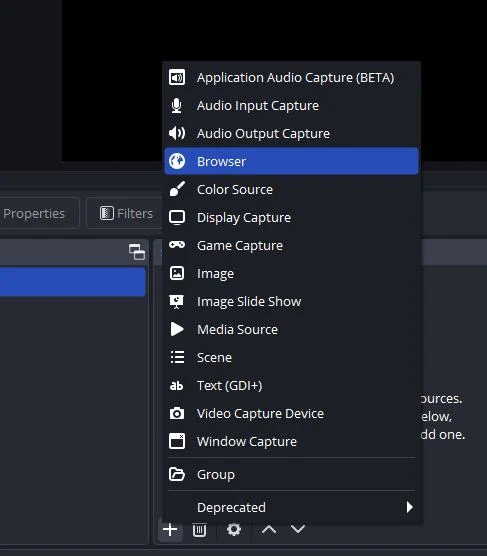The width and height of the screenshot is (487, 556).
Task: Choose Image from the source menu
Action: coord(291,273)
